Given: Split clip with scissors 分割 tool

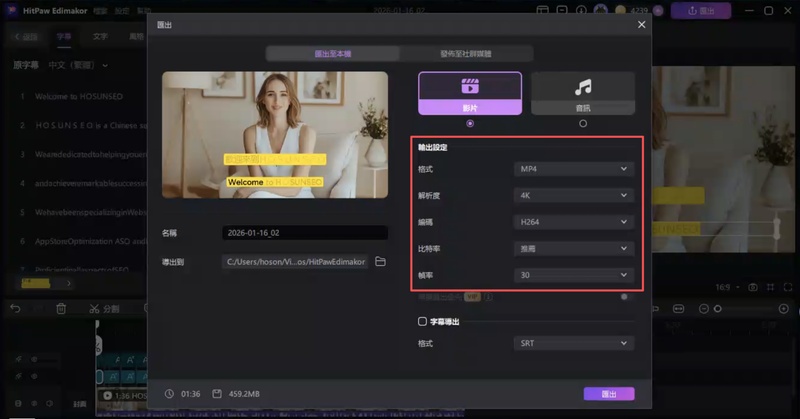Looking at the screenshot, I should point(104,309).
